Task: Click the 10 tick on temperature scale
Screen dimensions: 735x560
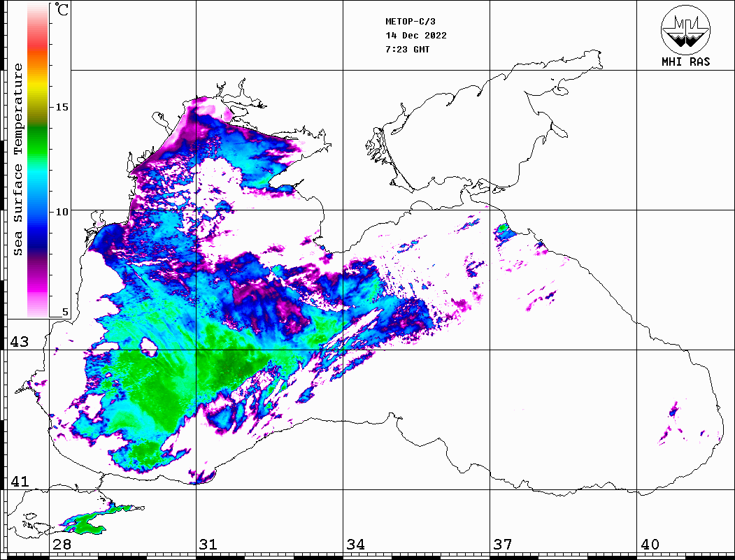Action: [62, 212]
